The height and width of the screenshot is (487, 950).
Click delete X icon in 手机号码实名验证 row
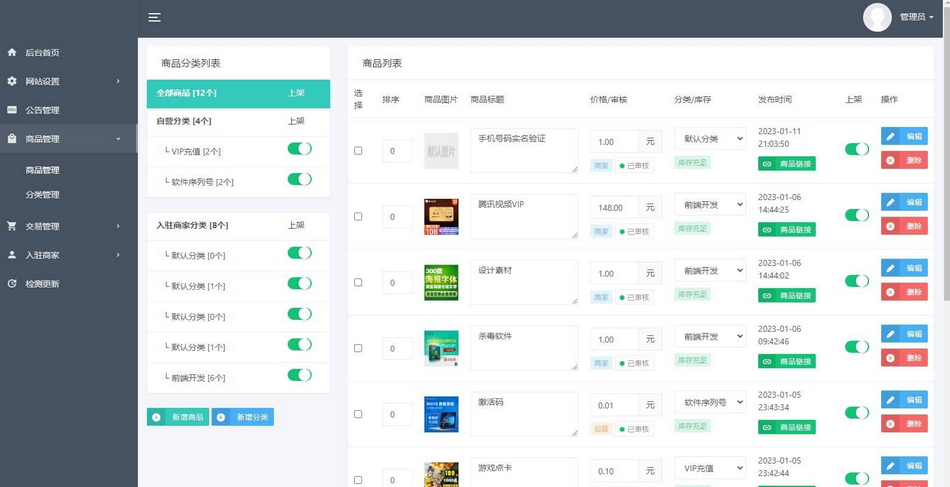click(890, 161)
